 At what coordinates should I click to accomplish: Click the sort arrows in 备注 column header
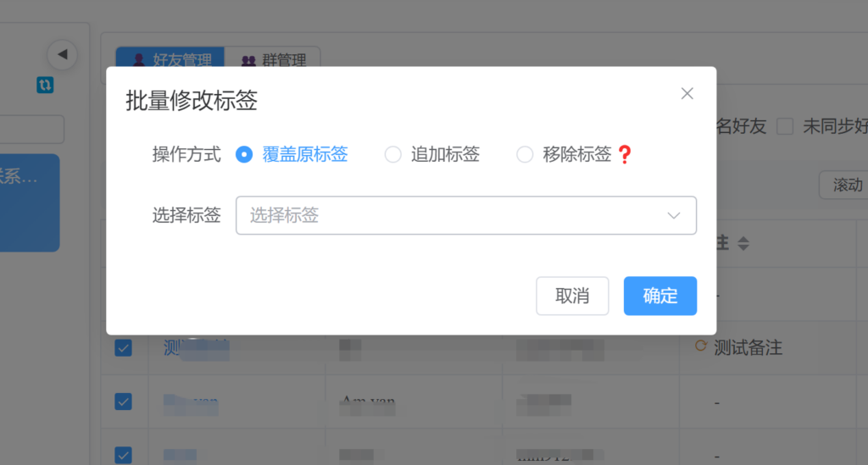coord(743,244)
